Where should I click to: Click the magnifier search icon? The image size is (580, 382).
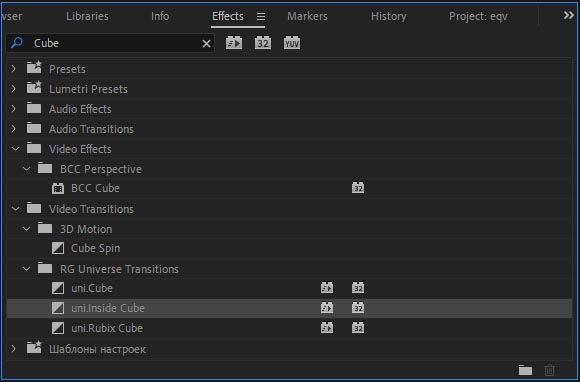17,43
